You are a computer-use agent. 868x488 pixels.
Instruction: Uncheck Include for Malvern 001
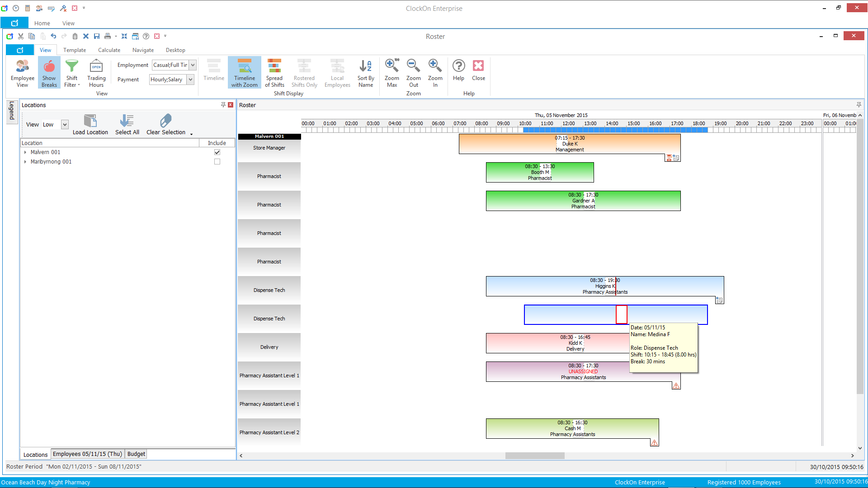[x=217, y=152]
